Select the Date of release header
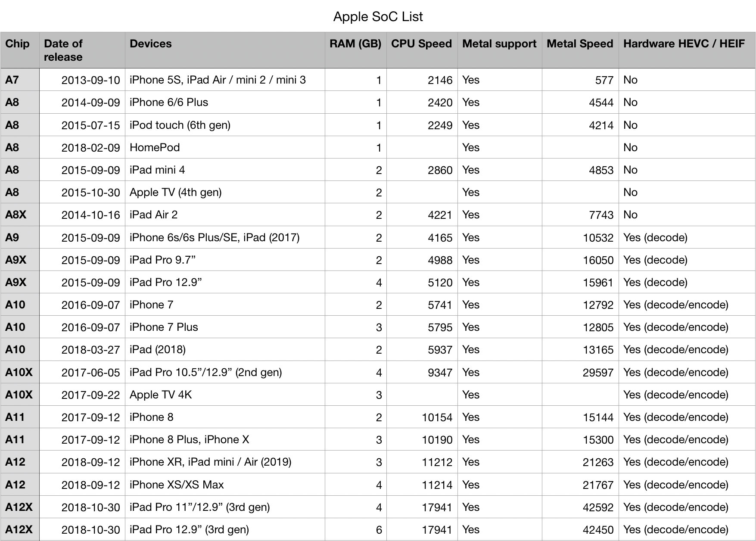 (x=82, y=50)
